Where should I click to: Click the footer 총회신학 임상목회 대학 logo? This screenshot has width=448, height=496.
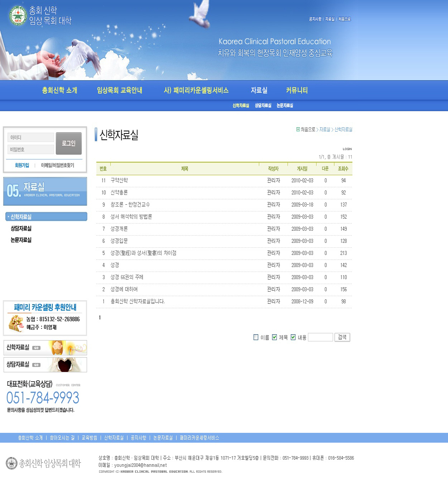pyautogui.click(x=43, y=463)
